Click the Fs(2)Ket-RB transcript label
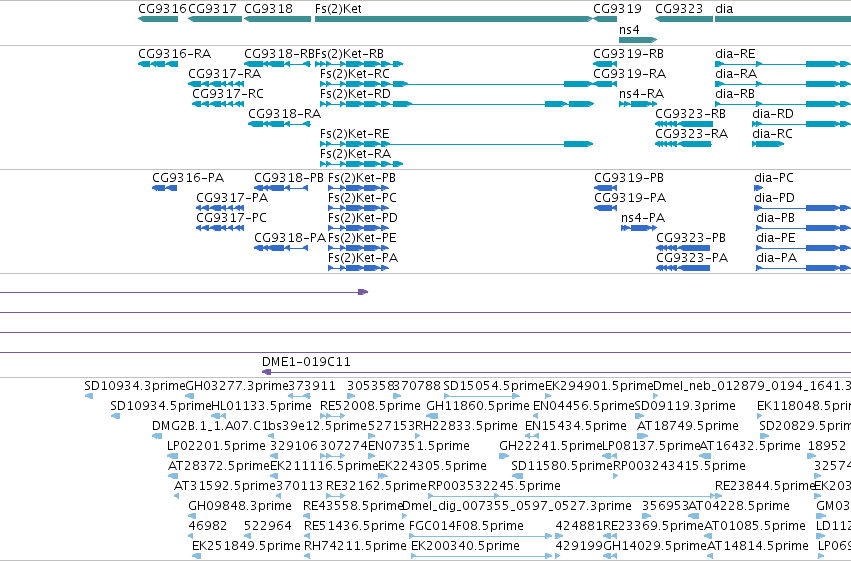Screen dimensions: 851x561 tap(350, 54)
